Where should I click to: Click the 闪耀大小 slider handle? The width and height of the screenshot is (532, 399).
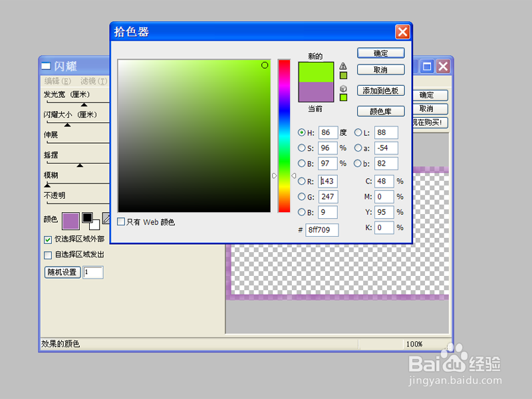[x=68, y=125]
